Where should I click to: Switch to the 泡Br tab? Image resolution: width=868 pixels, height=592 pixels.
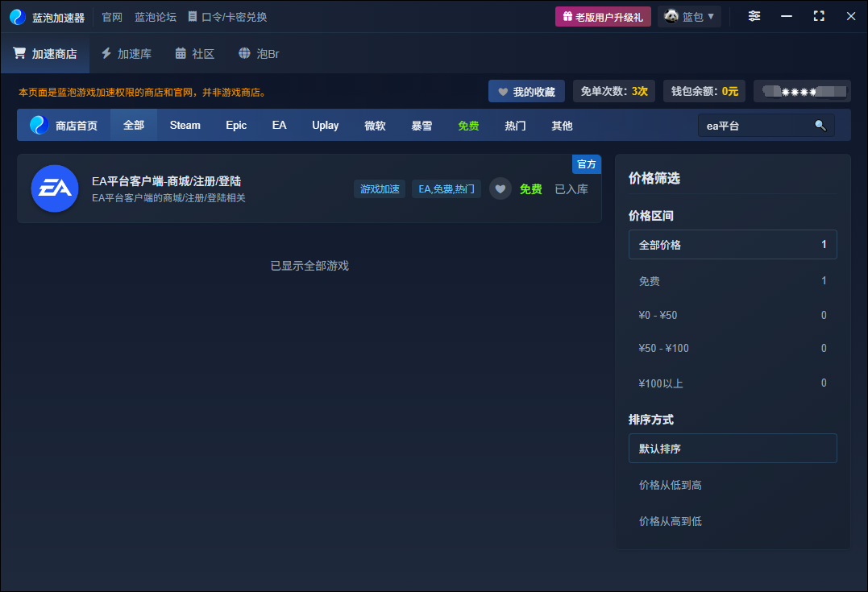tap(259, 54)
